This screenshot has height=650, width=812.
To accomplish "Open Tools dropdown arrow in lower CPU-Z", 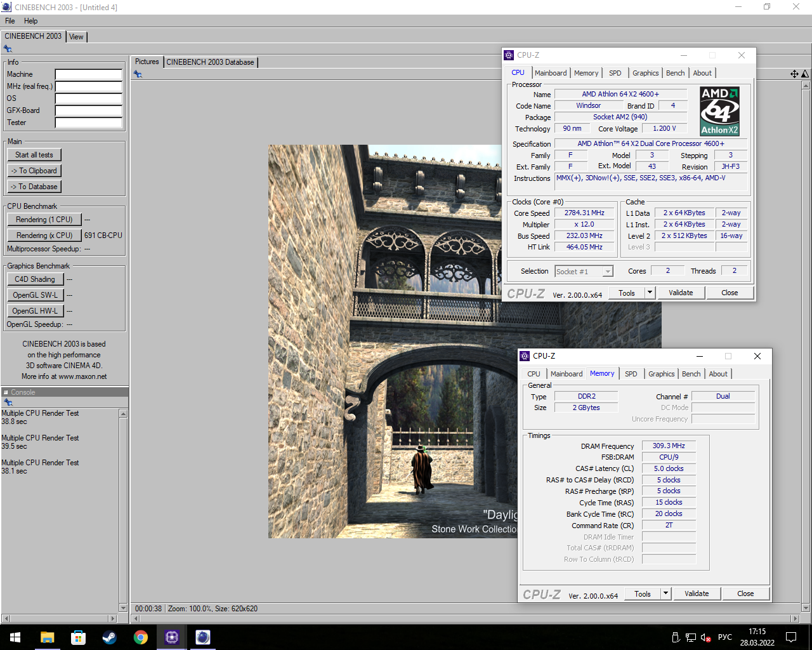I will tap(665, 594).
